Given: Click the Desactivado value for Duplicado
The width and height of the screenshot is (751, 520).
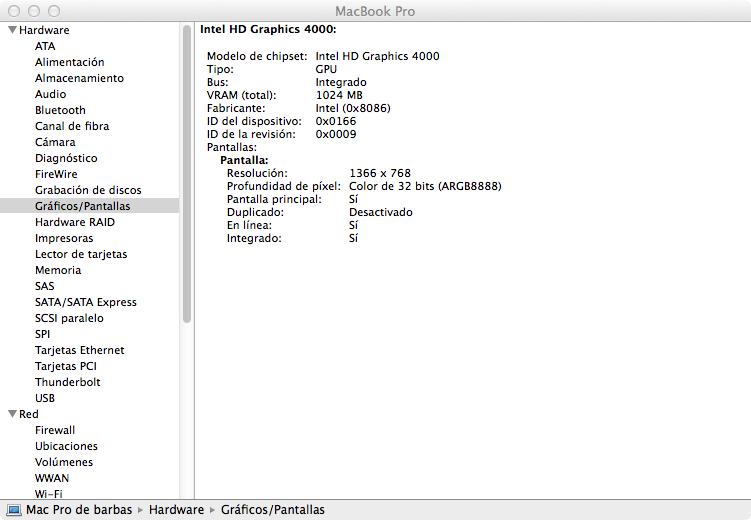Looking at the screenshot, I should (x=381, y=212).
